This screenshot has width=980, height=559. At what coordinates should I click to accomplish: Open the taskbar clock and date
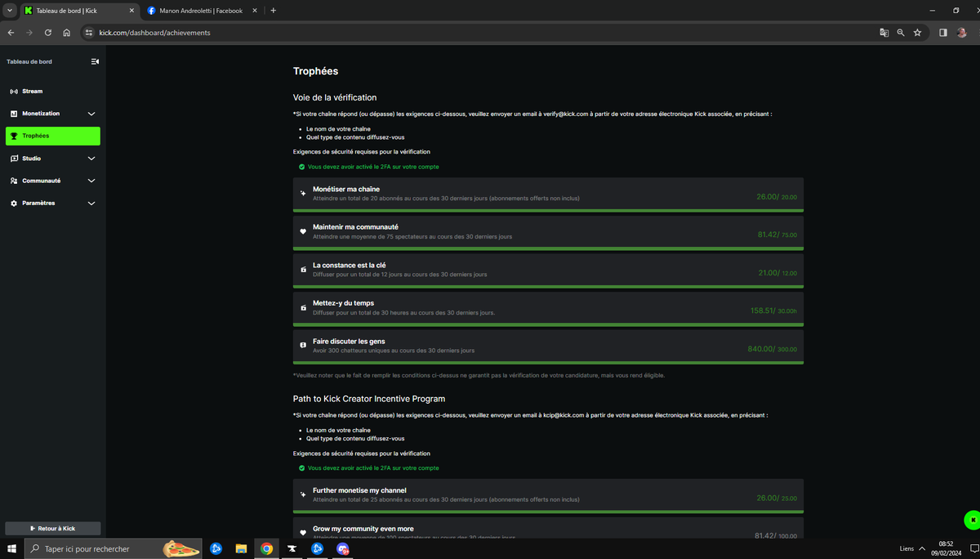[946, 548]
